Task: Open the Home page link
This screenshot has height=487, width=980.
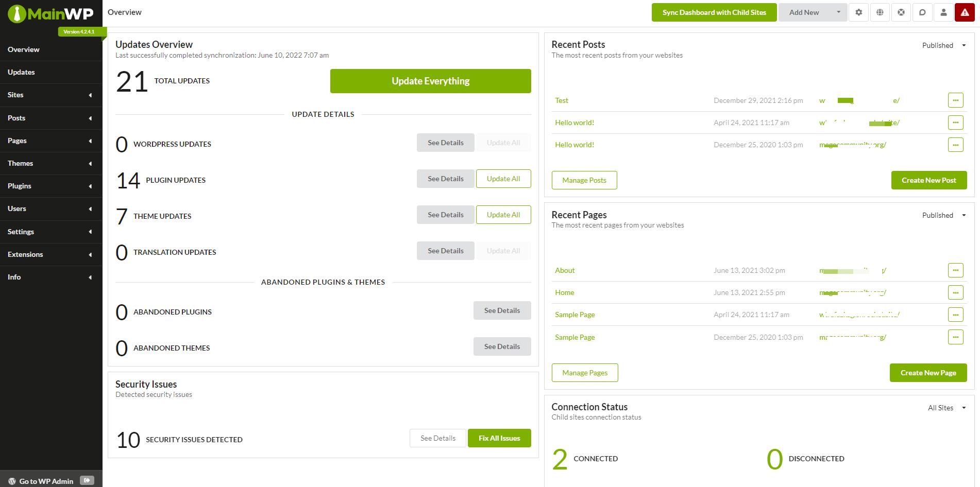Action: (x=564, y=292)
